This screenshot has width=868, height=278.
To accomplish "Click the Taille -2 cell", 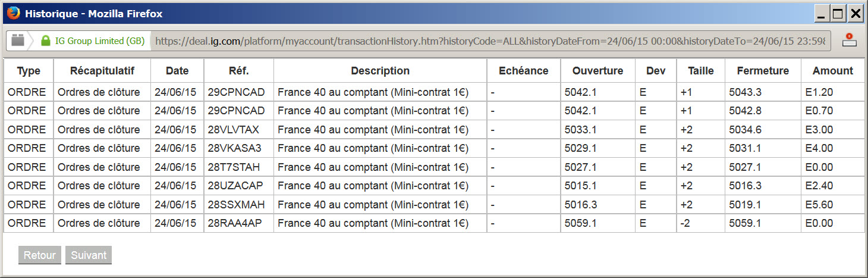I will pos(687,223).
